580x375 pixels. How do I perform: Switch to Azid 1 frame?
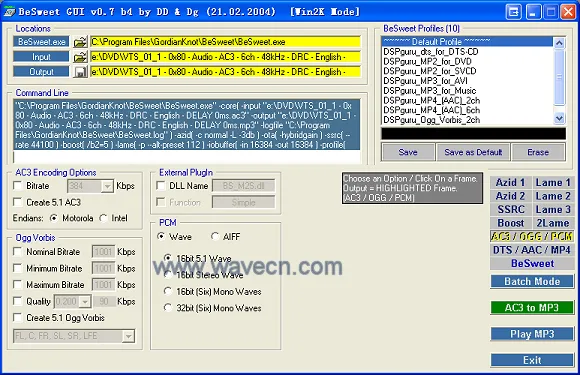tap(510, 183)
